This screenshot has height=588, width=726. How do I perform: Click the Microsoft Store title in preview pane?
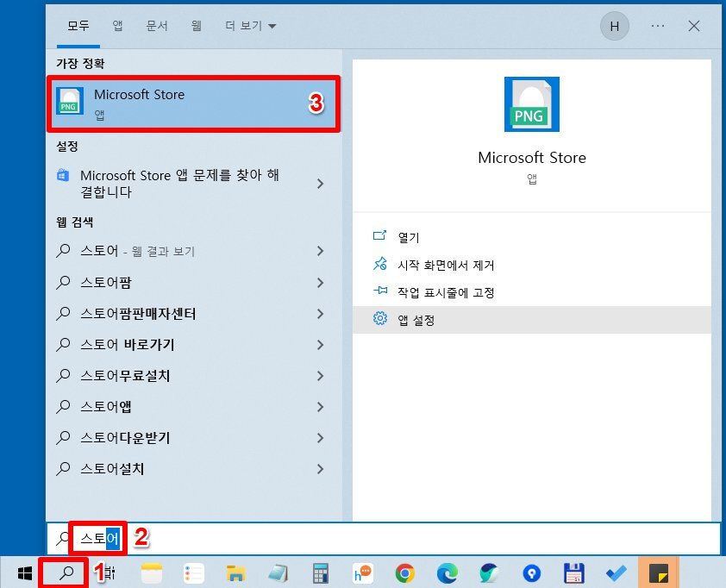pos(531,158)
